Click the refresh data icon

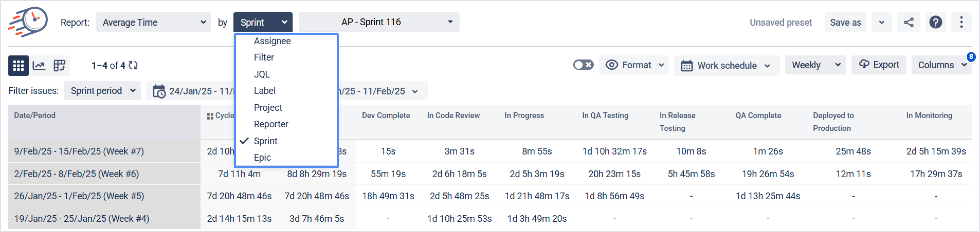tap(133, 66)
